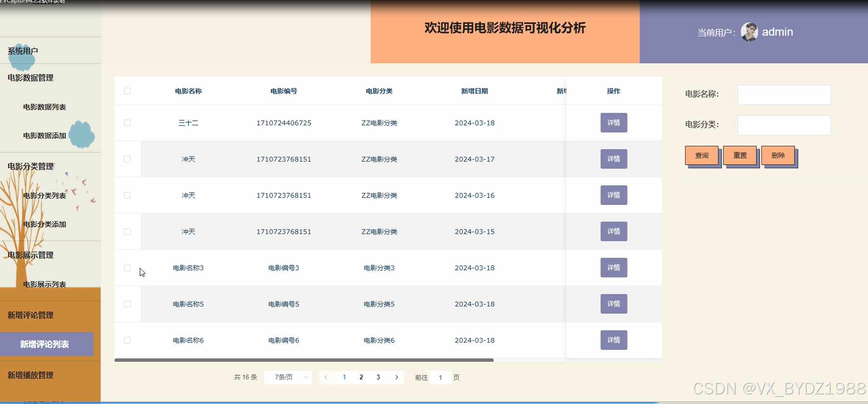Click the 删除 delete button

click(x=778, y=155)
